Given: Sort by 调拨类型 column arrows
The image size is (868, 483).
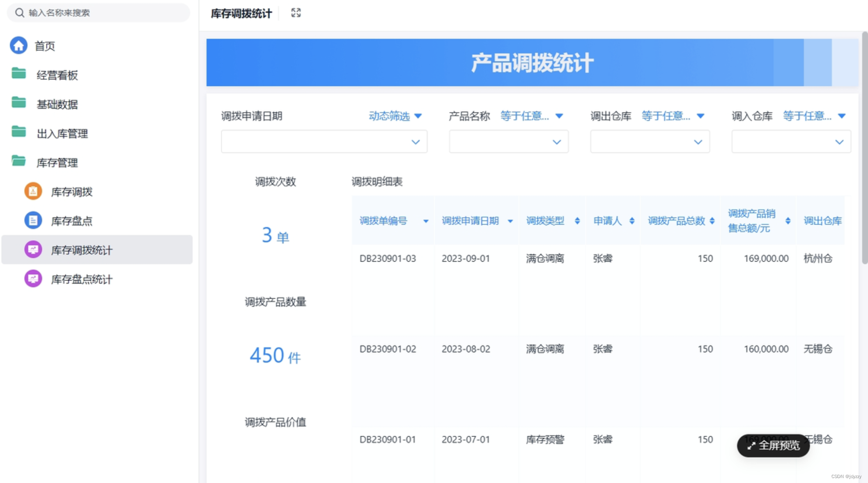Looking at the screenshot, I should pos(577,221).
